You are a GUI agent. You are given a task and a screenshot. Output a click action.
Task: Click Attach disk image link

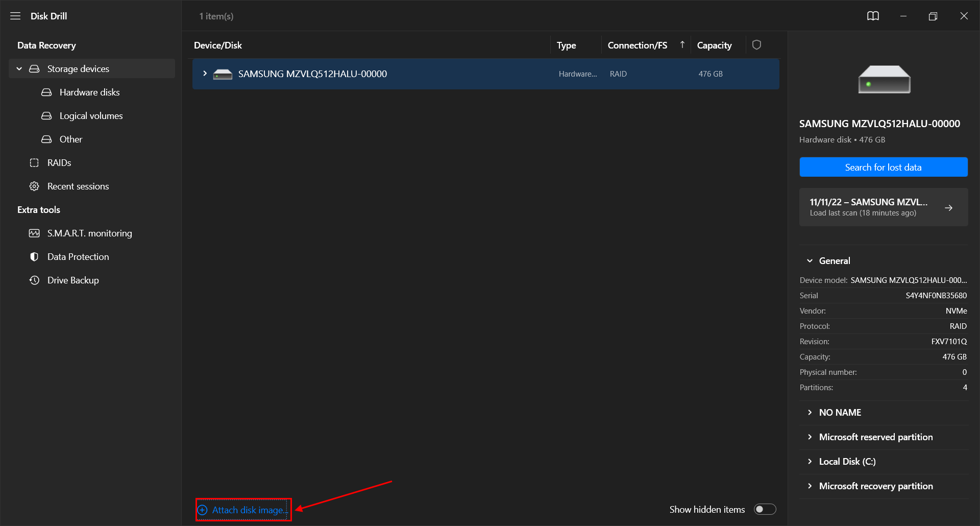click(250, 510)
